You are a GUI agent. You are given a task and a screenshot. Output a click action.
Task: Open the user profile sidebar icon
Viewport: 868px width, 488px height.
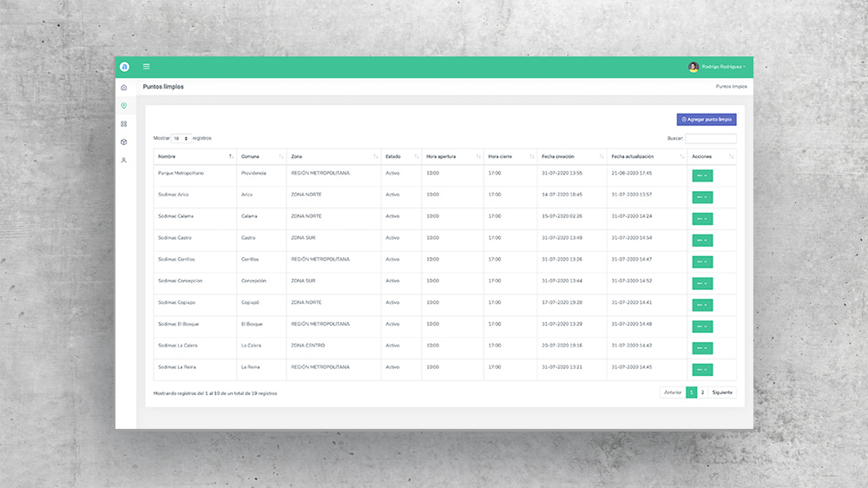point(124,160)
